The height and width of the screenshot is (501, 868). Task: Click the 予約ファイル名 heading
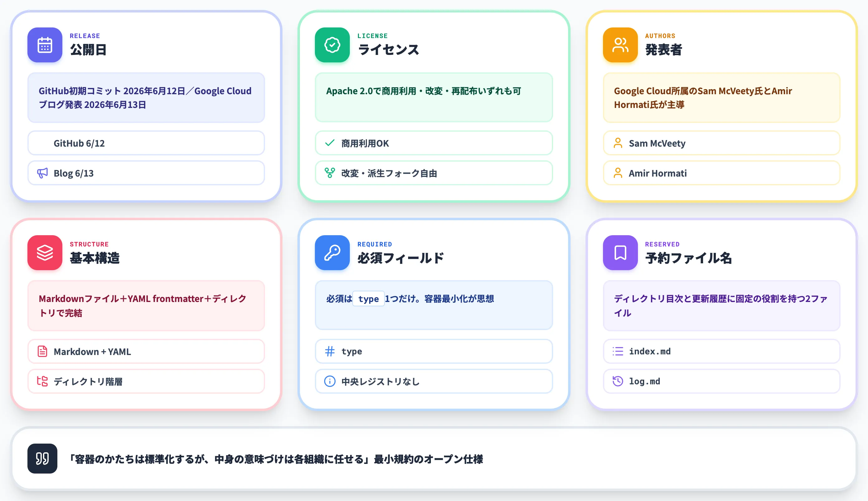click(688, 258)
